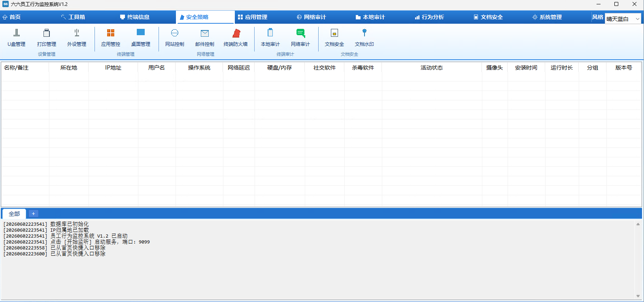Click log scrollbar down arrow
This screenshot has width=644, height=302.
click(x=638, y=296)
